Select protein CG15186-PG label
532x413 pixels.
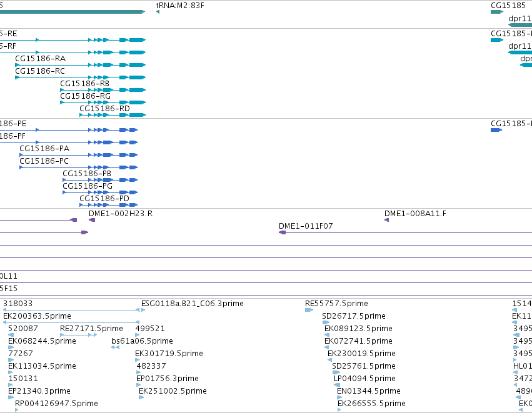(x=88, y=186)
